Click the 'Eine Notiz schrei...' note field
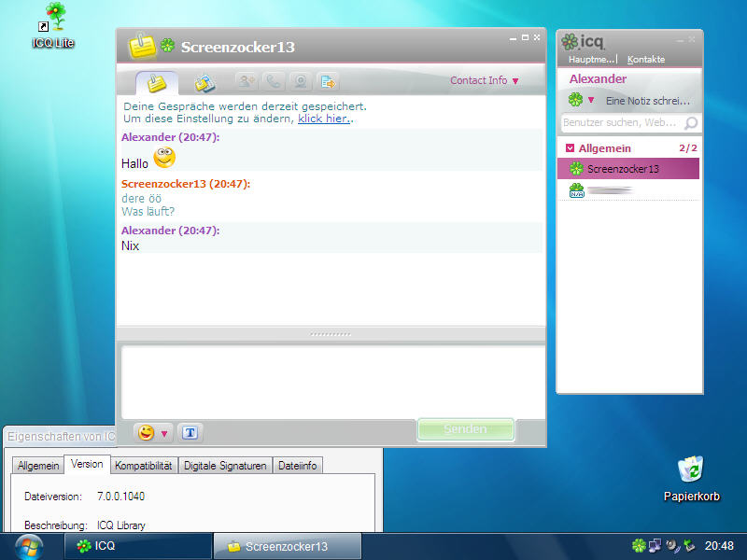Screen dimensions: 747x560 (x=648, y=101)
